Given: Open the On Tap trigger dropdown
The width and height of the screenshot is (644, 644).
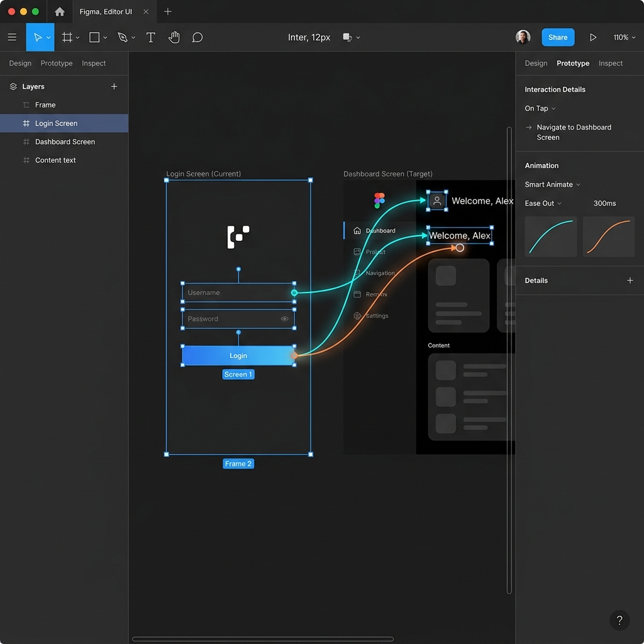Looking at the screenshot, I should coord(540,108).
